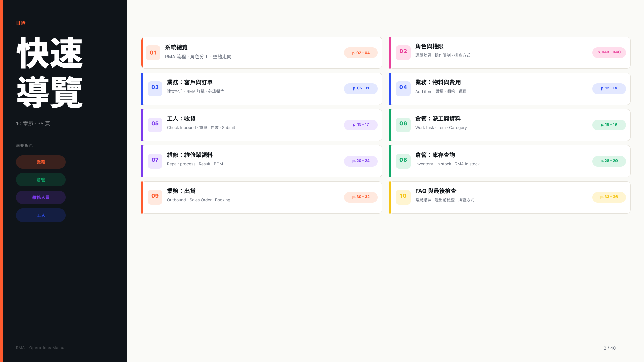Open 系統總覽 section title
This screenshot has width=644, height=362.
click(176, 47)
